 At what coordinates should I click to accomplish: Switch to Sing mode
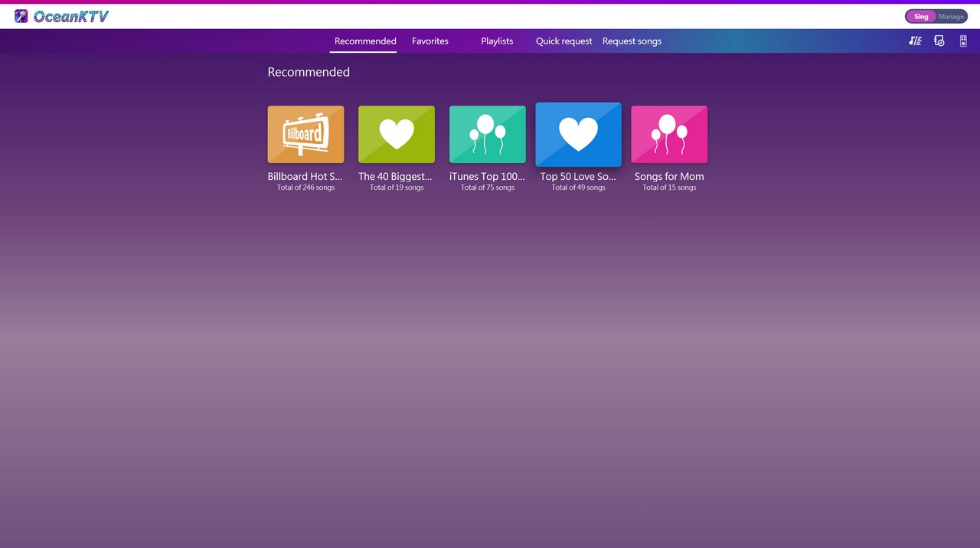click(921, 16)
